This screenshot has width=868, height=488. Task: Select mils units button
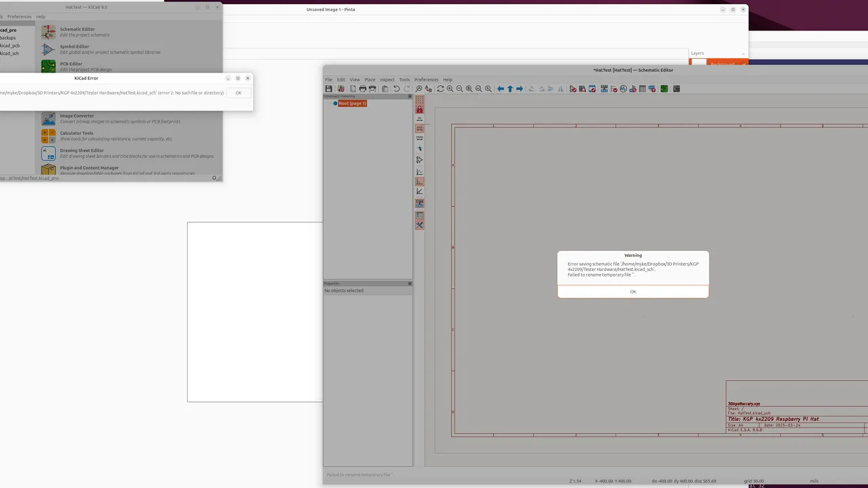coord(420,128)
